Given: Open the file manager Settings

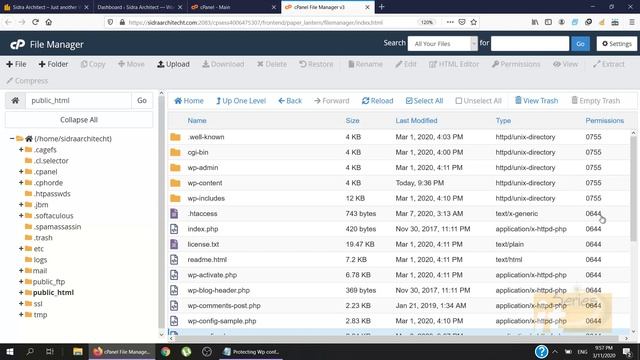Looking at the screenshot, I should tap(617, 44).
